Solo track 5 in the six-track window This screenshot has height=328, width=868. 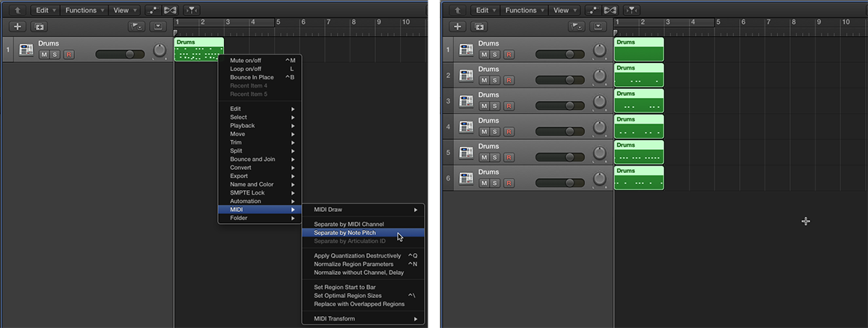point(494,157)
